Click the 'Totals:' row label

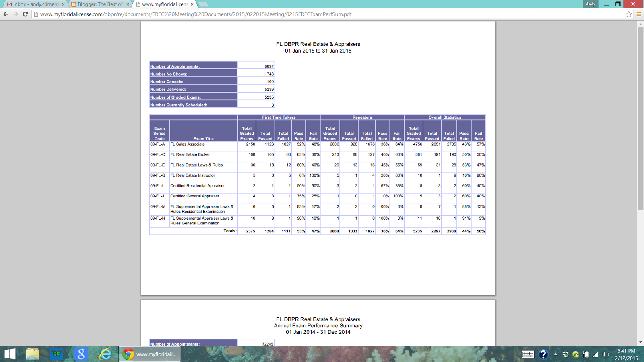point(230,231)
